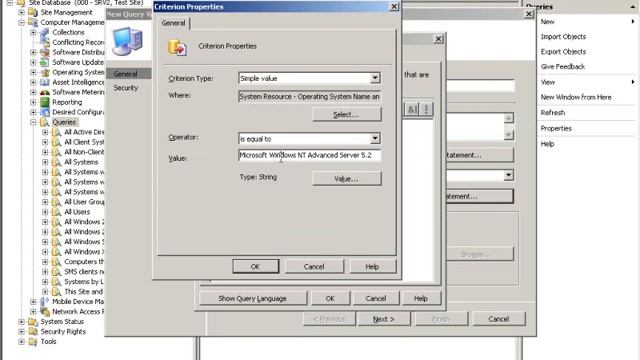Click OK in Criterion Properties dialog
This screenshot has width=640, height=360.
coord(256,267)
